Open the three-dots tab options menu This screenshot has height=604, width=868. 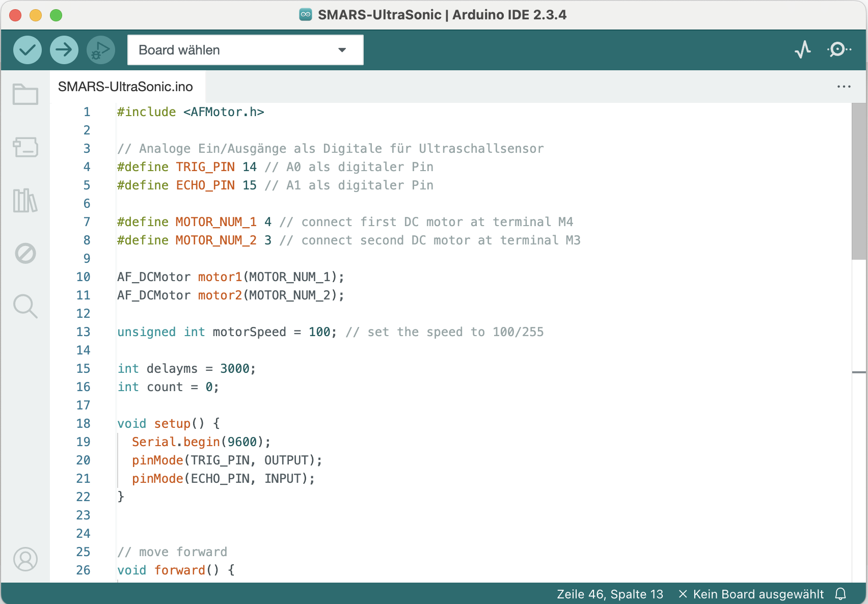click(x=844, y=87)
